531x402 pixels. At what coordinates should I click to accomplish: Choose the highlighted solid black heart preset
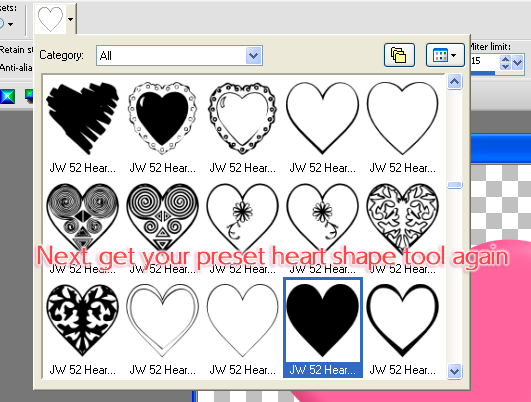point(323,327)
